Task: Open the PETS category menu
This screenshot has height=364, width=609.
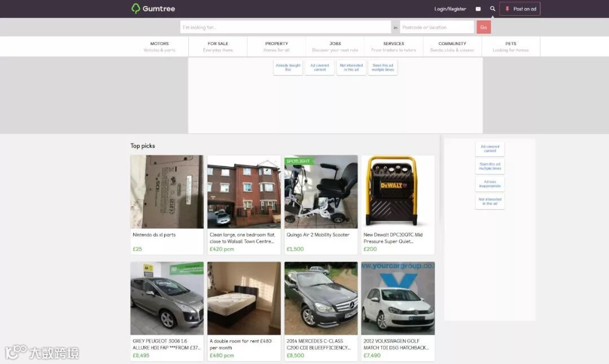Action: tap(511, 47)
